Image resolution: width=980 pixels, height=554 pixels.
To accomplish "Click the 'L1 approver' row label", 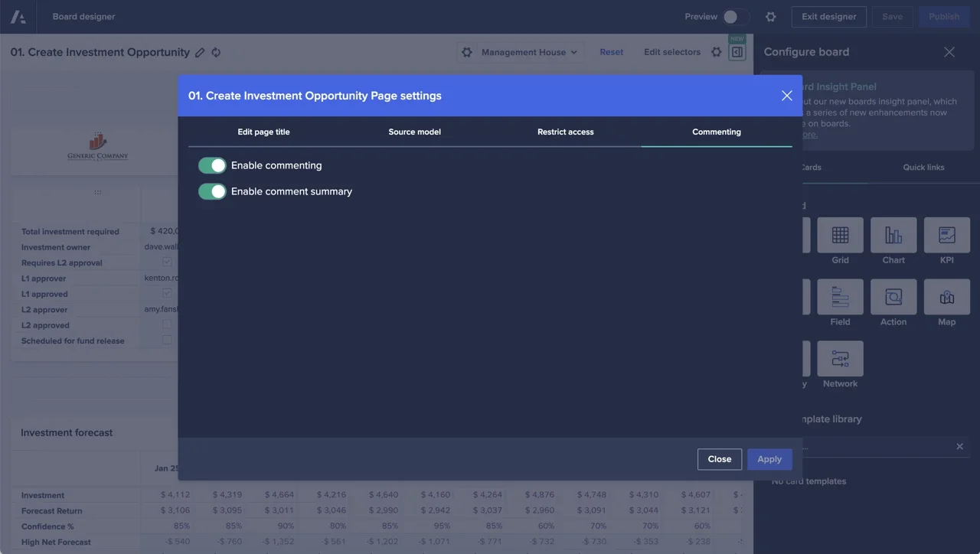I will tap(44, 279).
